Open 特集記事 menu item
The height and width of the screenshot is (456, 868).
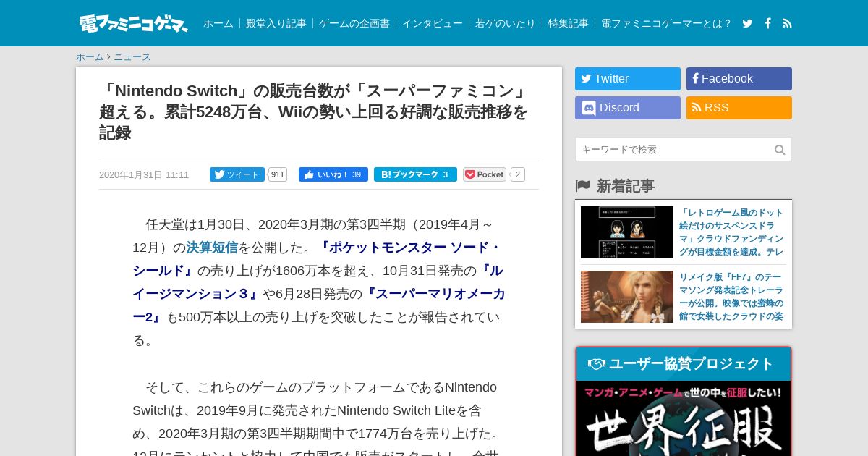(569, 23)
